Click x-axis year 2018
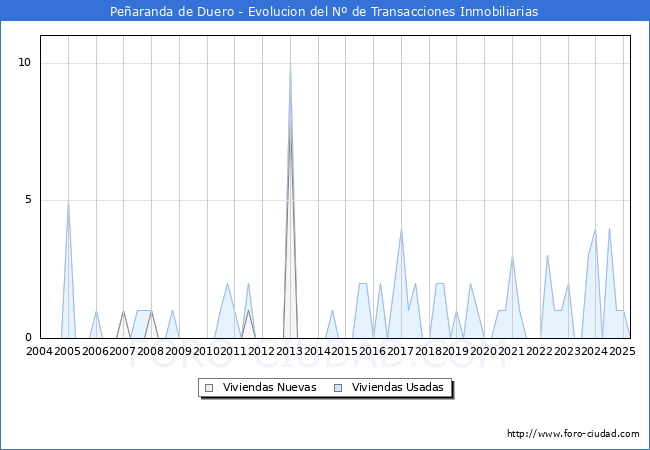 click(428, 351)
